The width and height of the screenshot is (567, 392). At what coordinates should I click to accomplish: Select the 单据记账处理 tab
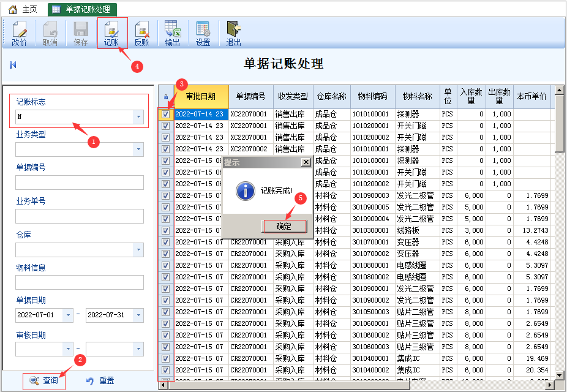(82, 9)
